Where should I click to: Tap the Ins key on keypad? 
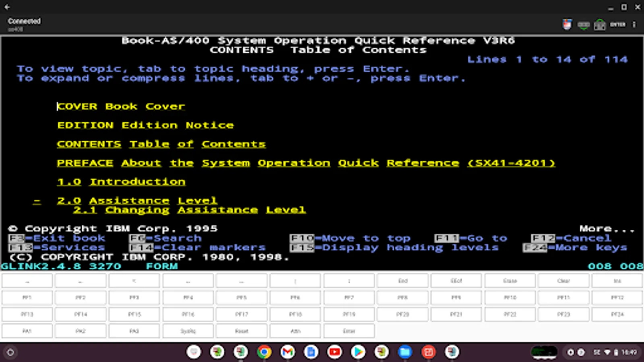pyautogui.click(x=617, y=281)
